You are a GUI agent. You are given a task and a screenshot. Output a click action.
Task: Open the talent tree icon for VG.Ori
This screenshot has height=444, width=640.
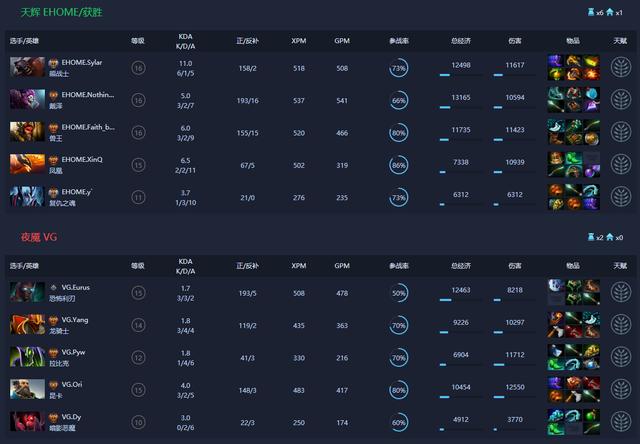tap(620, 389)
